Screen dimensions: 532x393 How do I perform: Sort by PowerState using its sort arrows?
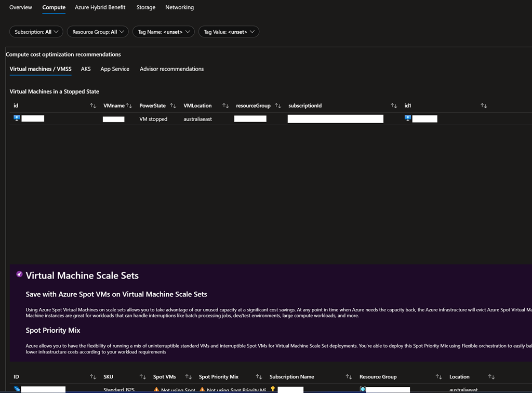coord(173,106)
